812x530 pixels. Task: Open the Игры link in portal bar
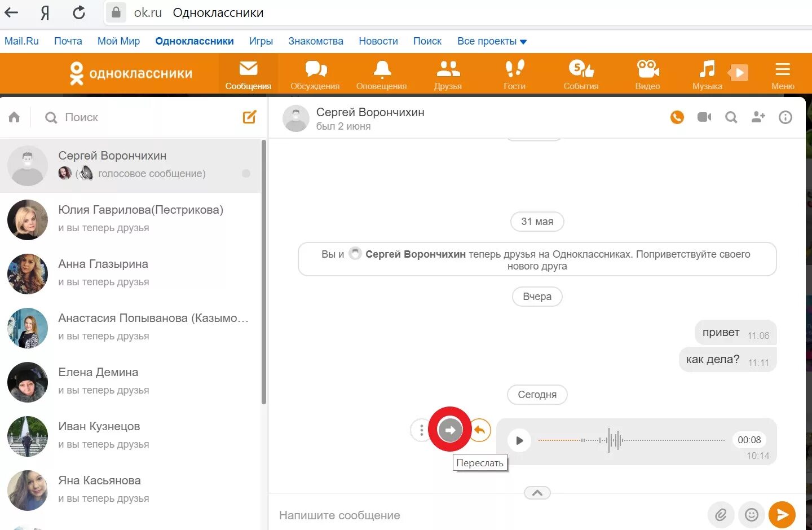click(x=261, y=41)
